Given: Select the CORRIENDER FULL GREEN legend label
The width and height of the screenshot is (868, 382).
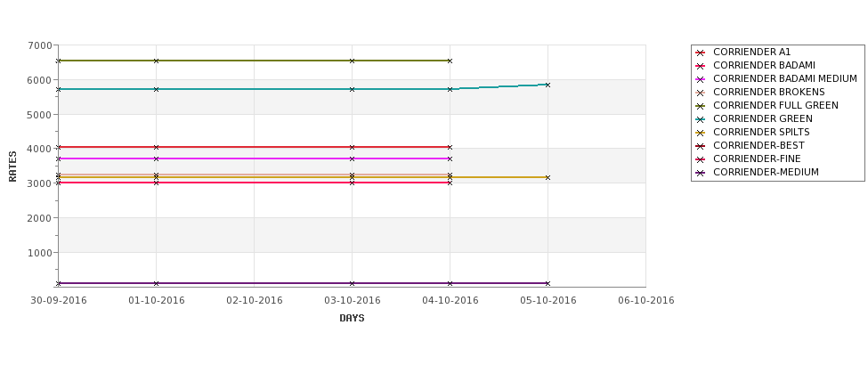Looking at the screenshot, I should (x=775, y=106).
